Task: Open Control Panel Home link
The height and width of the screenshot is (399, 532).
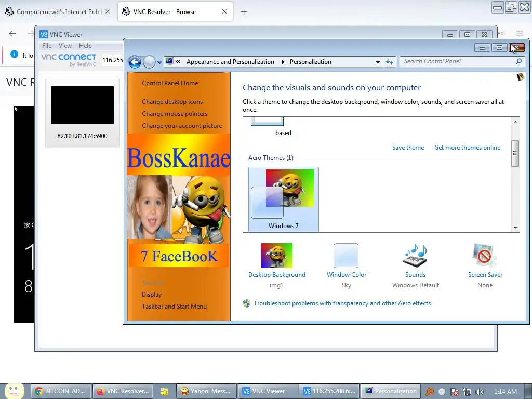Action: pos(170,83)
